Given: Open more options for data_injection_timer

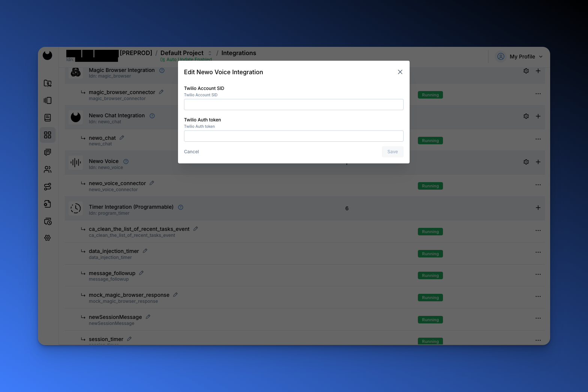Looking at the screenshot, I should pyautogui.click(x=538, y=252).
